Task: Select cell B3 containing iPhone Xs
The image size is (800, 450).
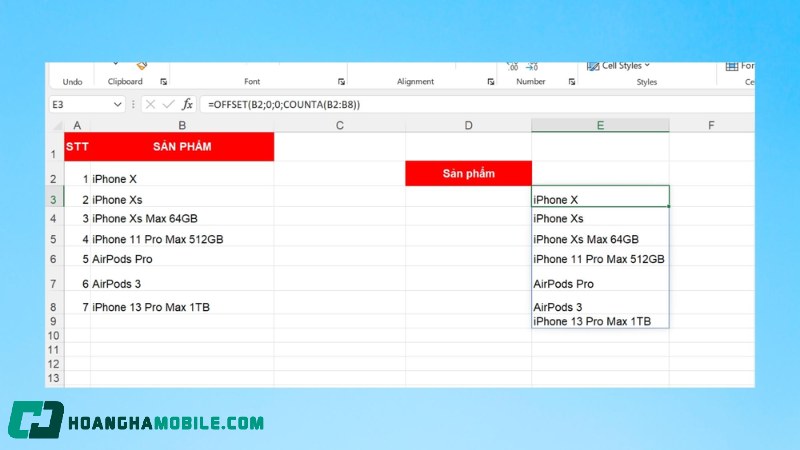Action: click(182, 196)
